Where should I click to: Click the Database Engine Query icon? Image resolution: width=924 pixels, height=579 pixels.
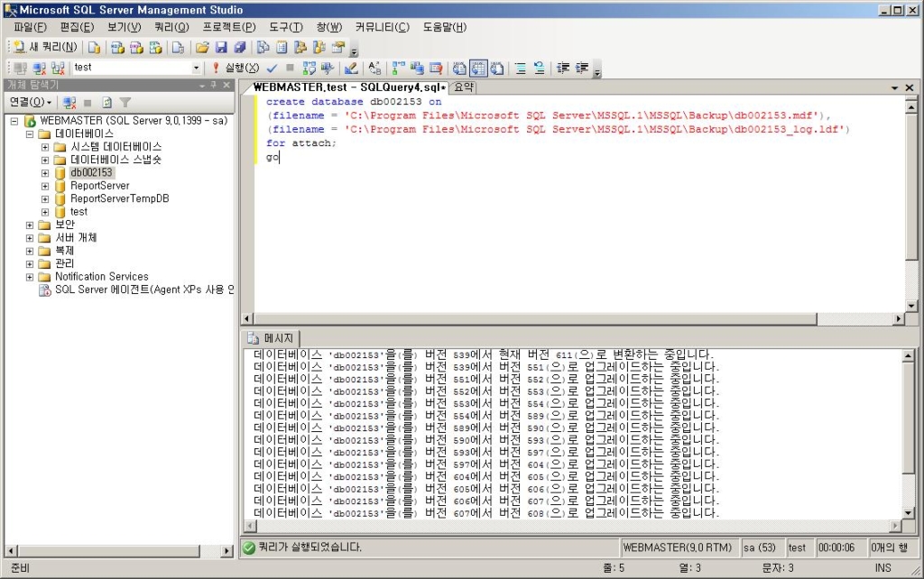(94, 48)
